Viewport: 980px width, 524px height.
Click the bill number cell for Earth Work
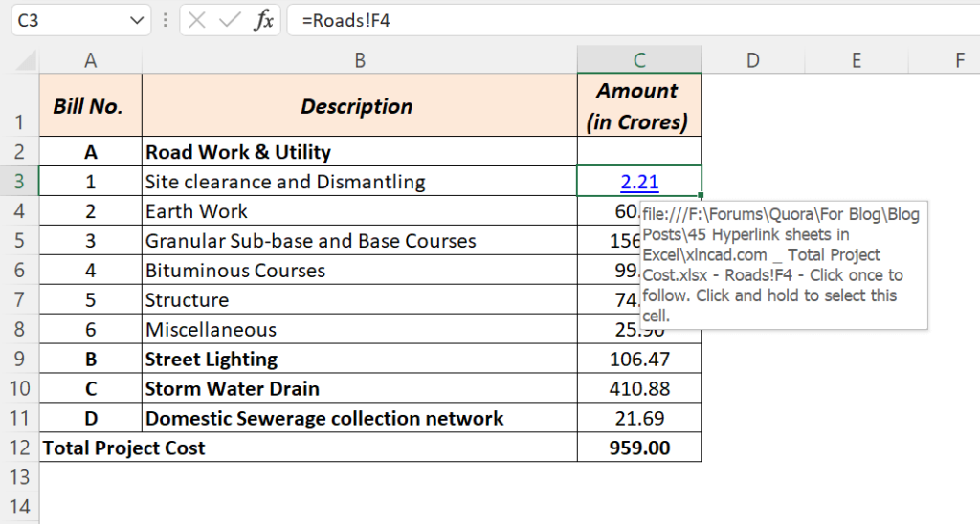91,211
